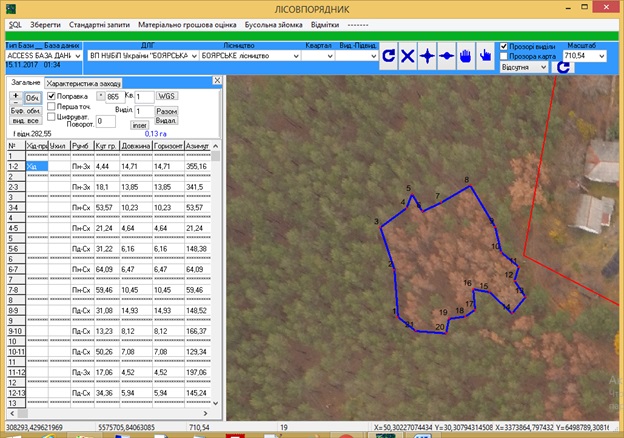Screen dimensions: 624x438
Task: Click the refresh icon beside Відсутня dropdown
Action: pos(563,67)
